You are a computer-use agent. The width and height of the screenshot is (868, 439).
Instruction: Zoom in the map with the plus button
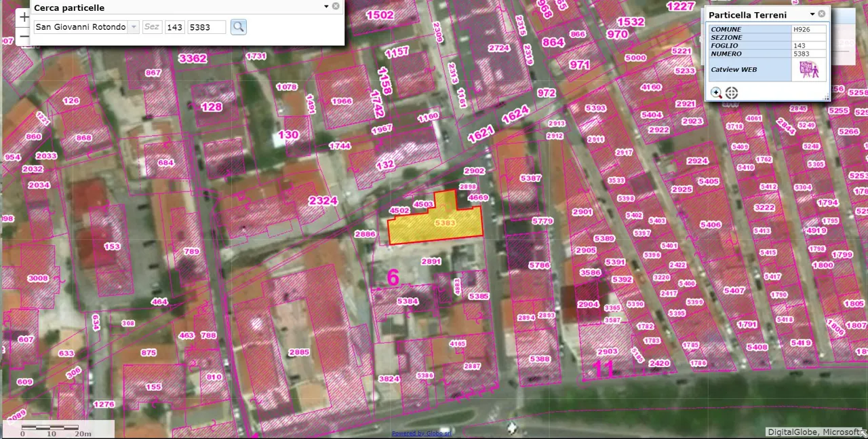pyautogui.click(x=24, y=18)
